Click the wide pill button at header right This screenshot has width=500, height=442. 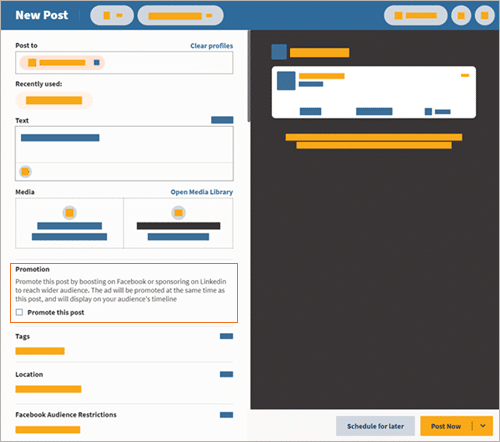point(415,15)
